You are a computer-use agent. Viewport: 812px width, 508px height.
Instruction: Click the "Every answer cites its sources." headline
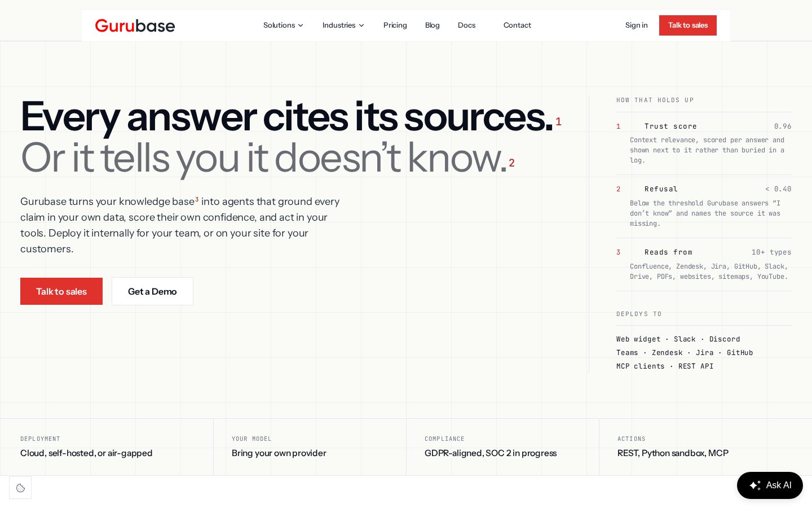click(x=286, y=117)
